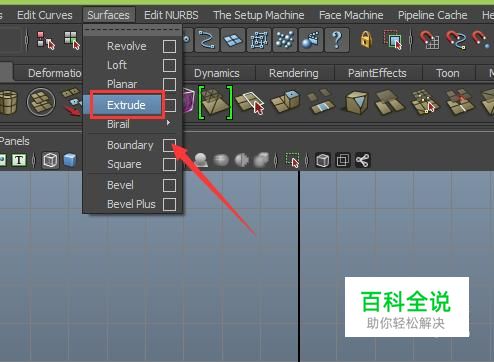Open the Revolve option box

[169, 46]
